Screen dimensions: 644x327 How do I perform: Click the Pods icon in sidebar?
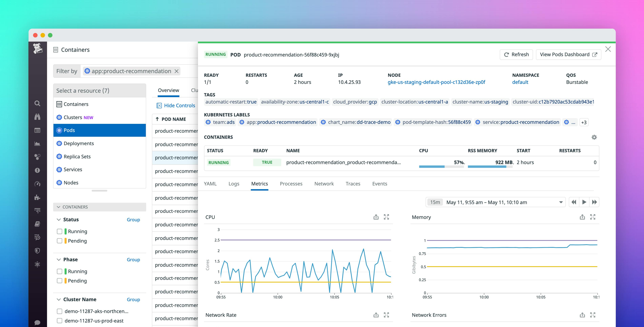point(59,130)
